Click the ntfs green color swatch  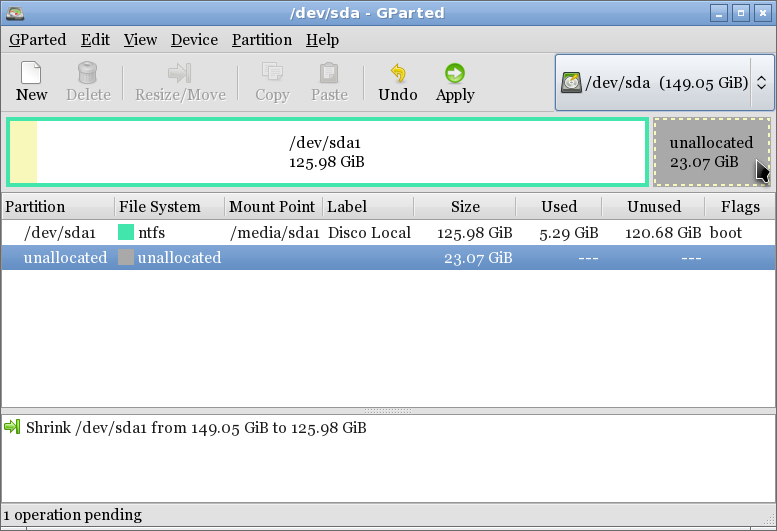[x=126, y=233]
